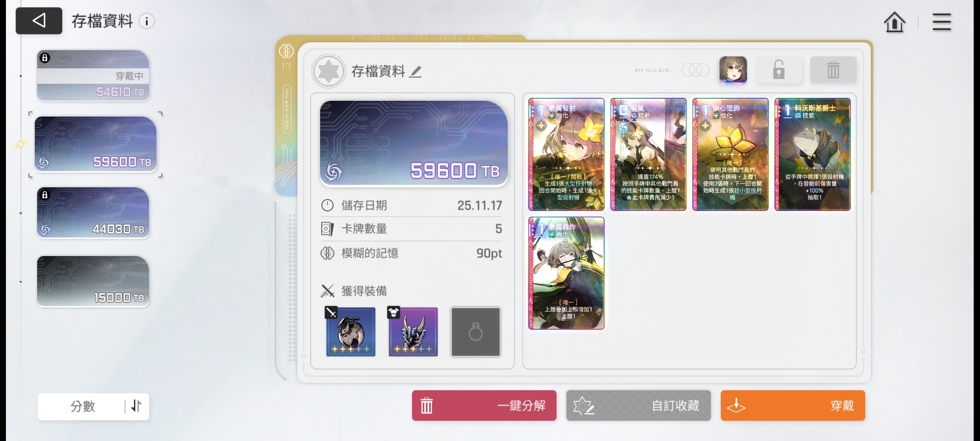Return to the home screen icon

(x=894, y=22)
